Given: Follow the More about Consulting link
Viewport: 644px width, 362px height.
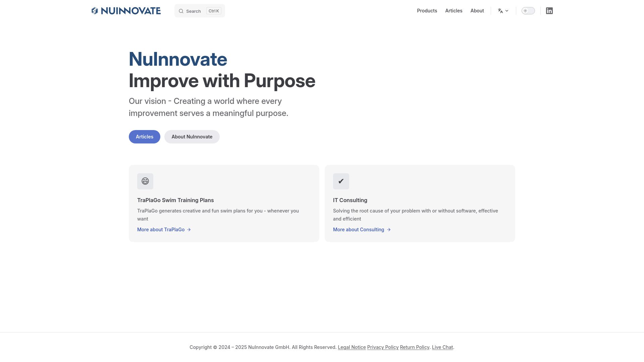Looking at the screenshot, I should [362, 230].
